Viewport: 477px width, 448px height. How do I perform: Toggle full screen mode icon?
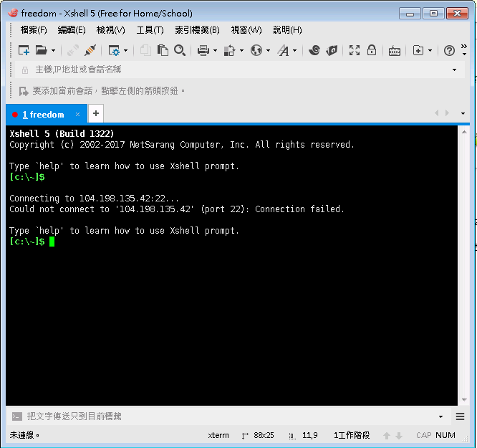point(355,50)
